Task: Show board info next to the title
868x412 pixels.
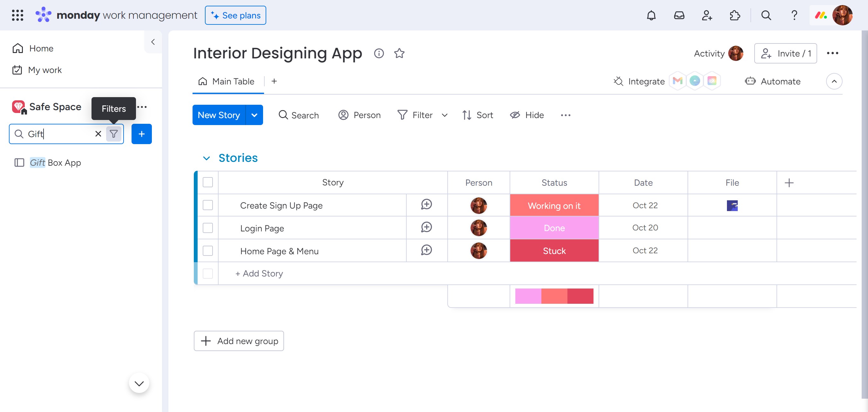Action: click(379, 53)
